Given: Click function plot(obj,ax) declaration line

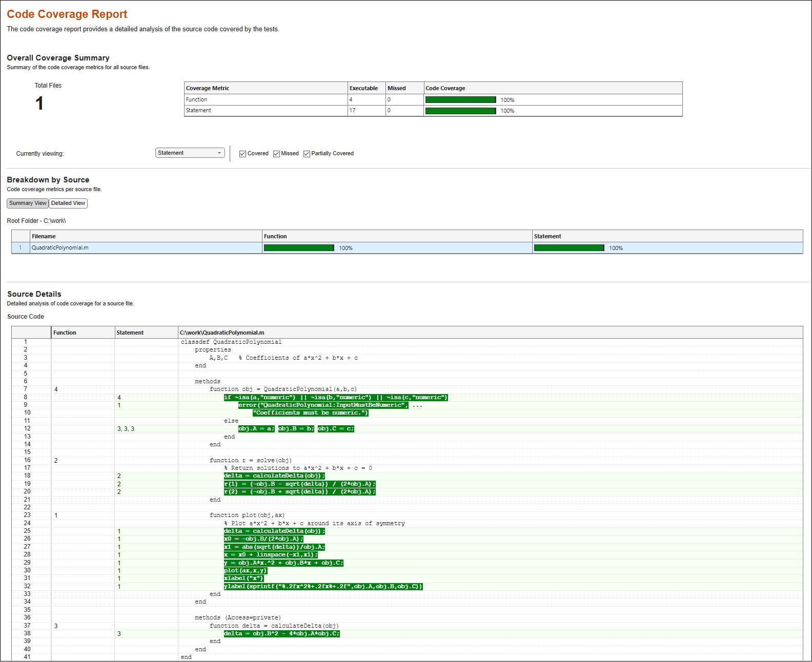Looking at the screenshot, I should (x=247, y=515).
